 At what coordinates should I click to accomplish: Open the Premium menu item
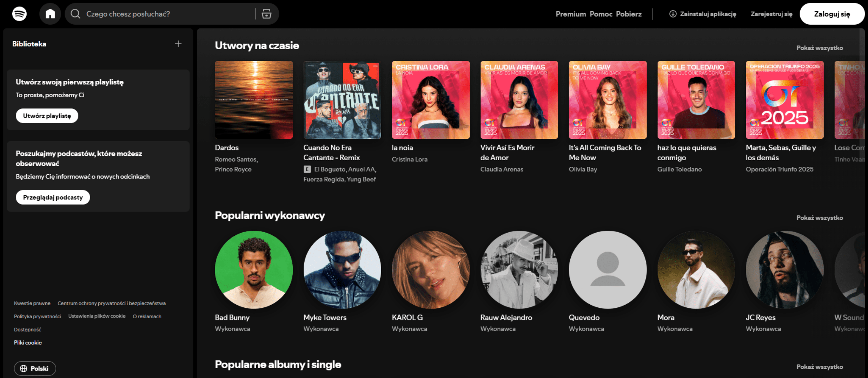571,14
